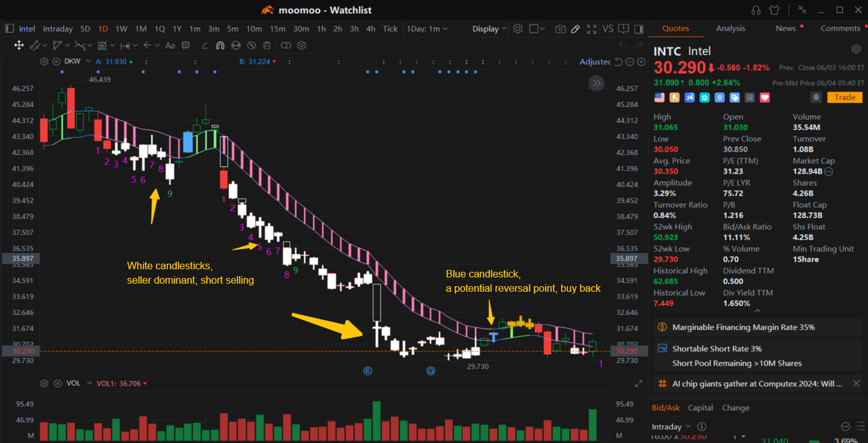Maximize the volume pane
The height and width of the screenshot is (443, 868).
(x=639, y=383)
